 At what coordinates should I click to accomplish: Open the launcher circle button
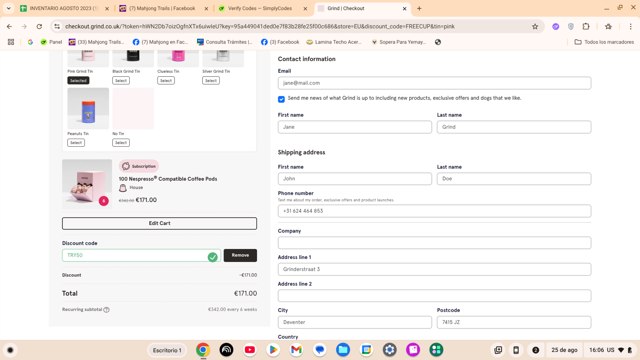pyautogui.click(x=11, y=350)
